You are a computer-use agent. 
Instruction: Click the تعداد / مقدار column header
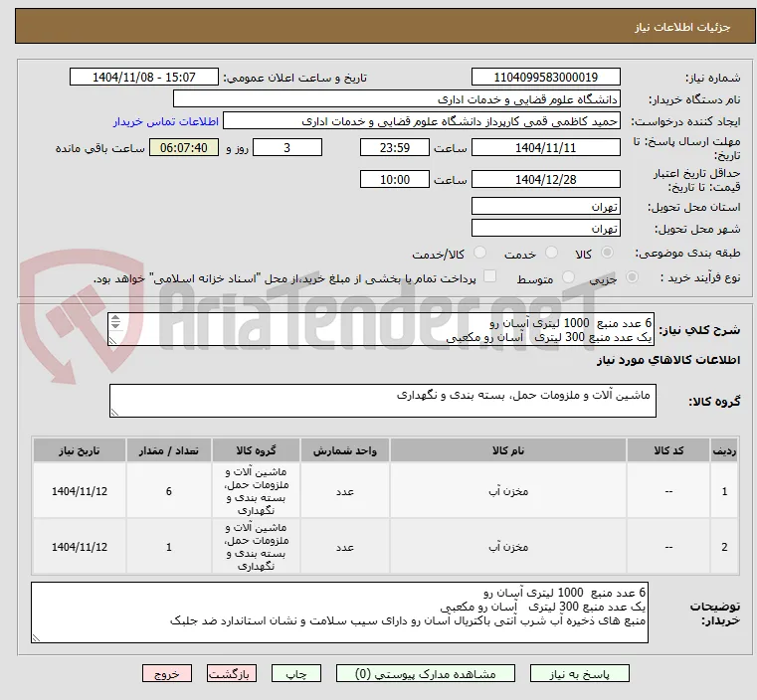tap(168, 450)
